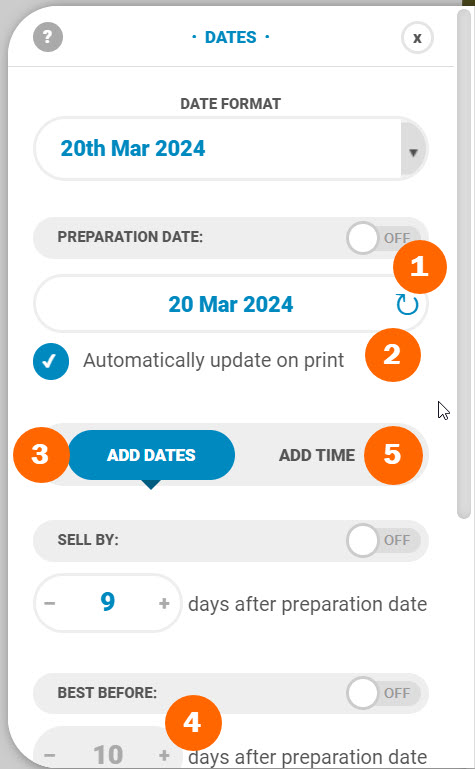This screenshot has width=475, height=769.
Task: Click the 20 Mar 2024 preparation date field
Action: [x=230, y=305]
